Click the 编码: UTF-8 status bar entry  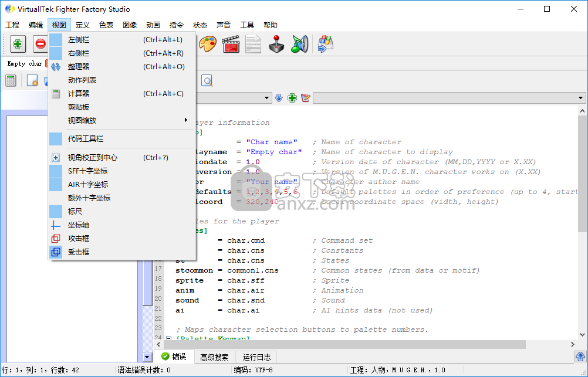tap(253, 370)
